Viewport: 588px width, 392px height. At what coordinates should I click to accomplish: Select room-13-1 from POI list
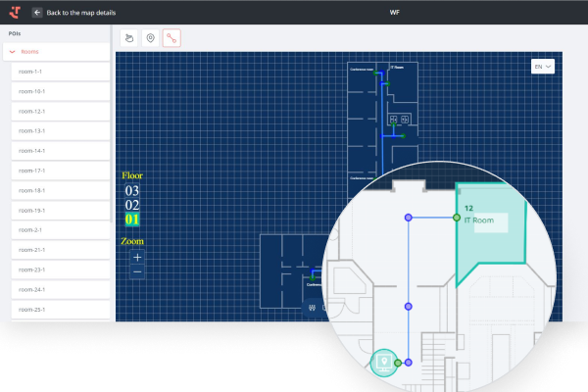(59, 130)
